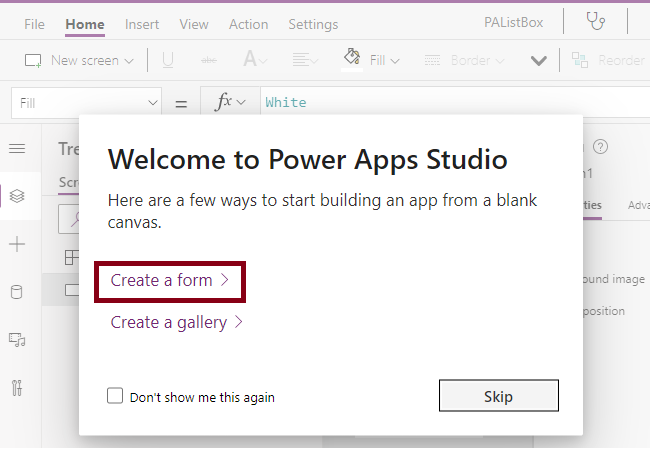Check Don't show me this again
The width and height of the screenshot is (650, 451).
click(x=115, y=396)
